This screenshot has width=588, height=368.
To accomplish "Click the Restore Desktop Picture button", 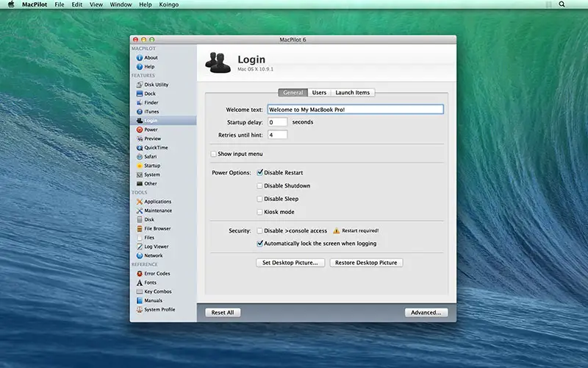I will [366, 263].
